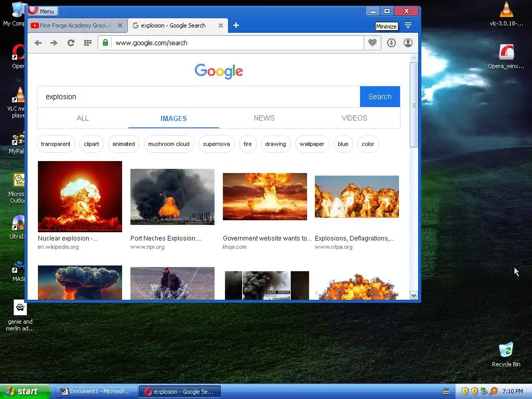This screenshot has height=399, width=532.
Task: Open the dark blue mushroom cloud thumbnail in second row
Action: pyautogui.click(x=79, y=283)
